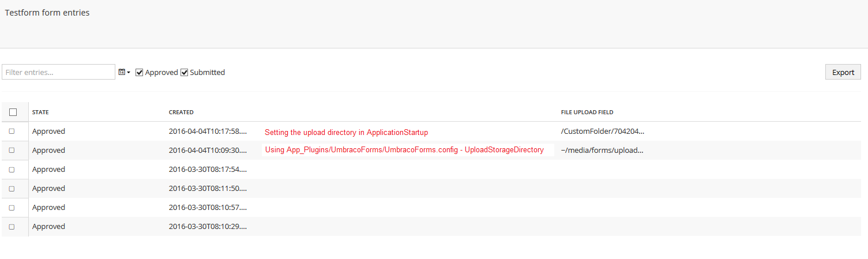Focus the Filter entries search box
Image resolution: width=868 pixels, height=259 pixels.
[x=58, y=72]
